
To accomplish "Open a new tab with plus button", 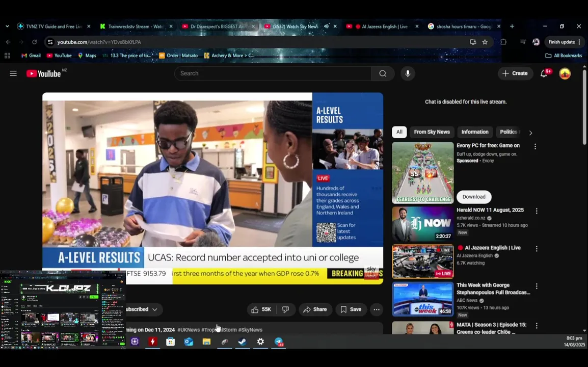I will (x=512, y=27).
